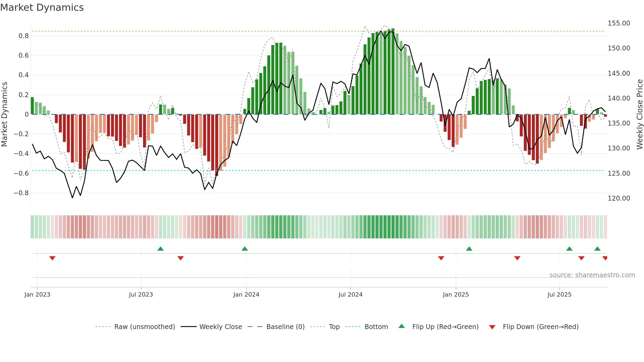The image size is (644, 362).
Task: Select the flip-down marker in December 2024
Action: pos(441,258)
